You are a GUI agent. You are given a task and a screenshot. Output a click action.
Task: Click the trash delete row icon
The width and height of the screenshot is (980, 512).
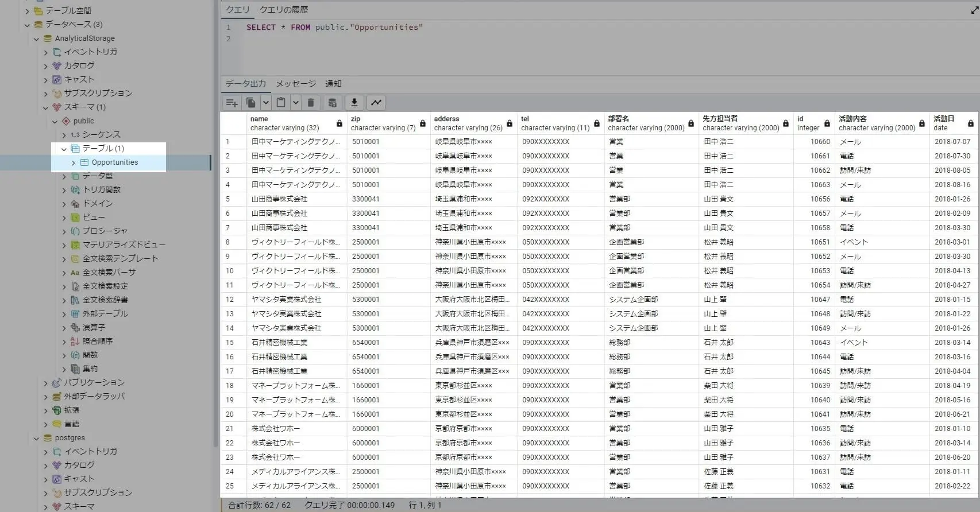click(x=311, y=103)
